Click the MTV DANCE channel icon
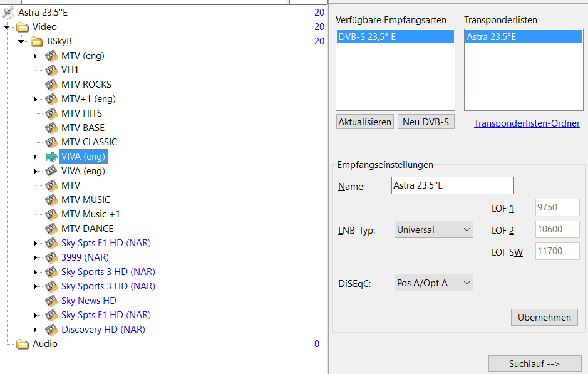This screenshot has width=588, height=374. point(51,229)
